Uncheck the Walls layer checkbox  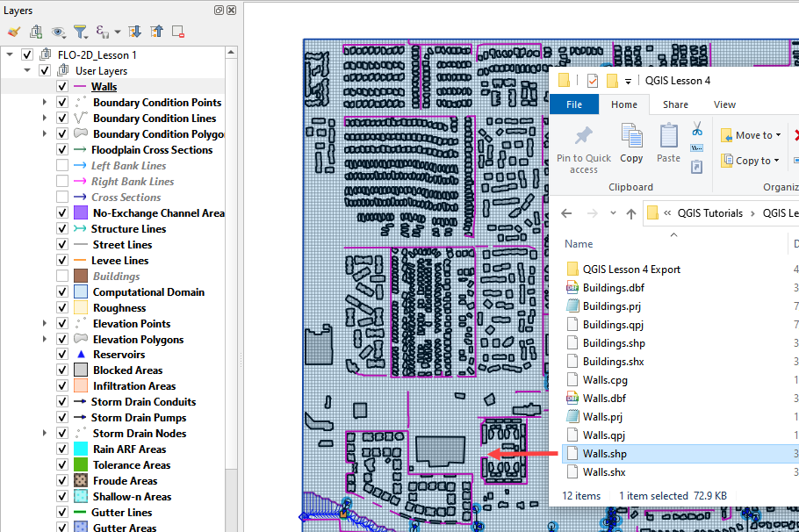point(62,87)
